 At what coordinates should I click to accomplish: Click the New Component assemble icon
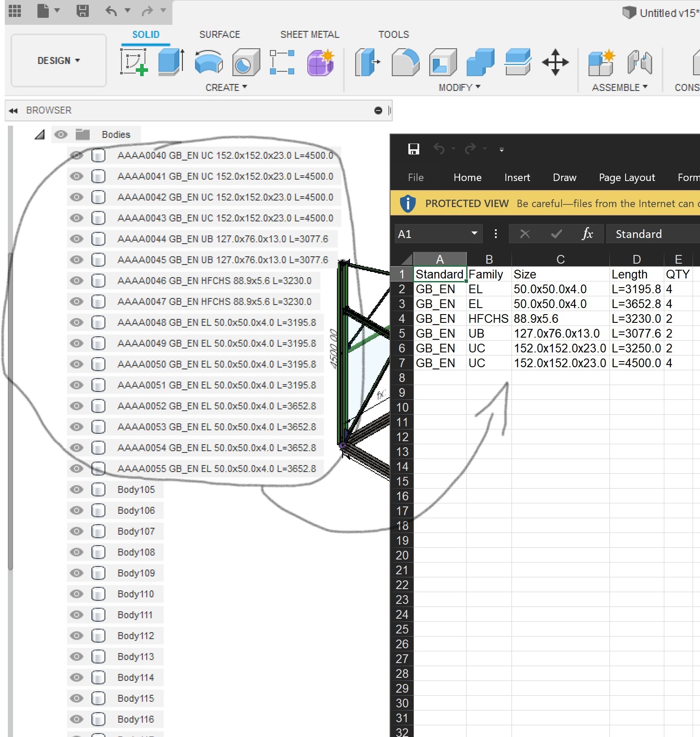[602, 62]
